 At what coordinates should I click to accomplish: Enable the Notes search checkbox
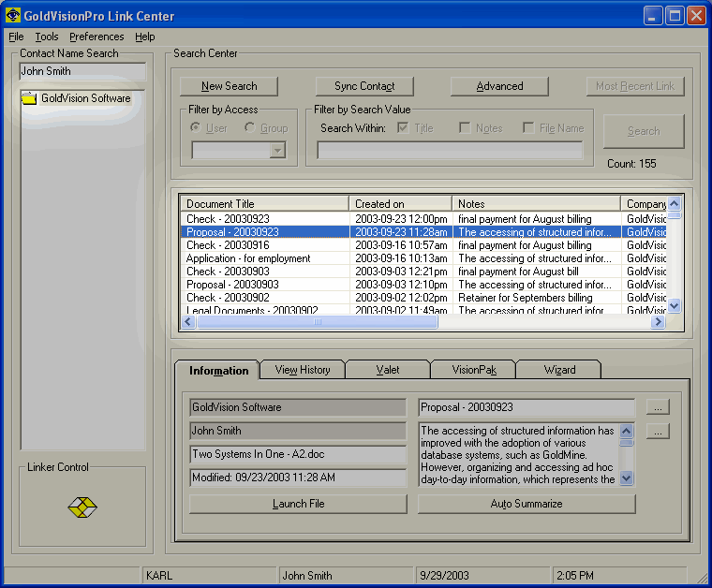[x=465, y=128]
